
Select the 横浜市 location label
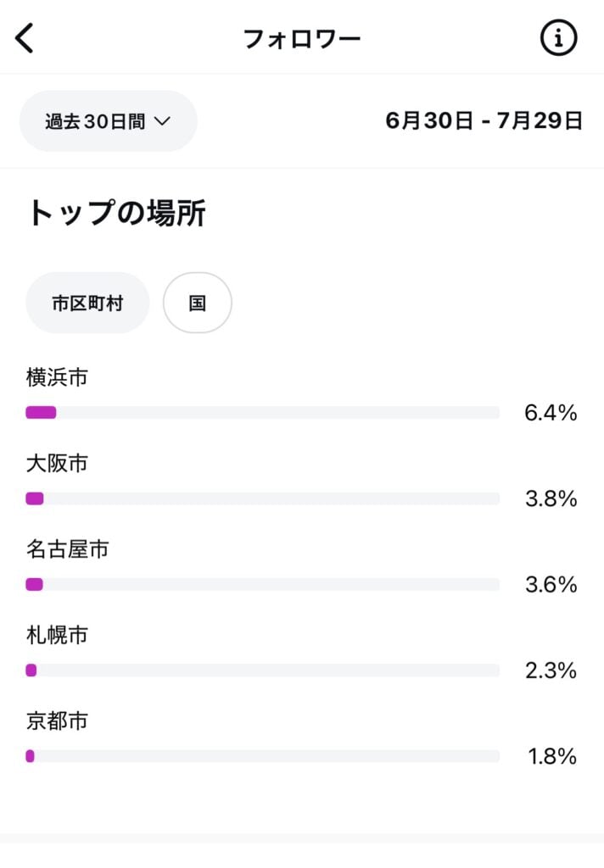click(57, 378)
